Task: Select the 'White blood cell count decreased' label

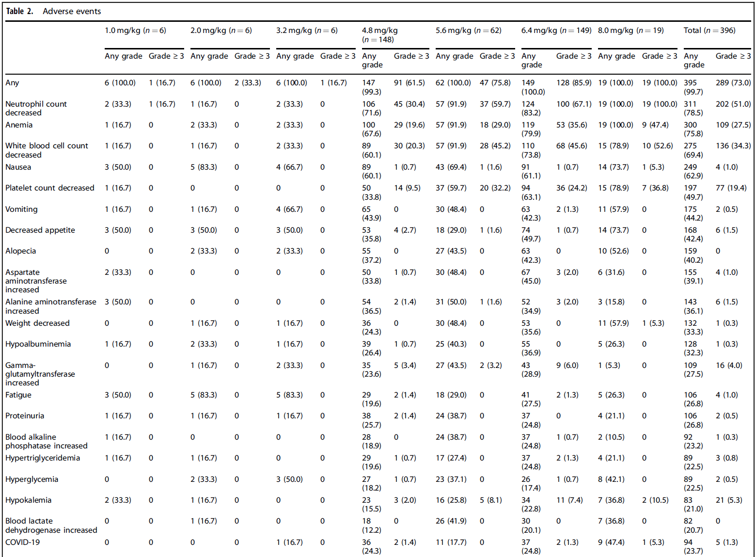Action: point(47,150)
